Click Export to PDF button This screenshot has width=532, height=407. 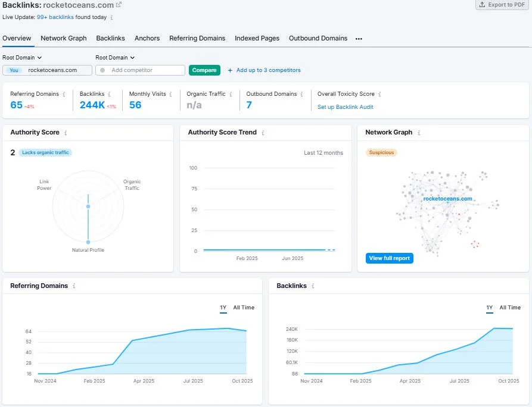coord(502,5)
